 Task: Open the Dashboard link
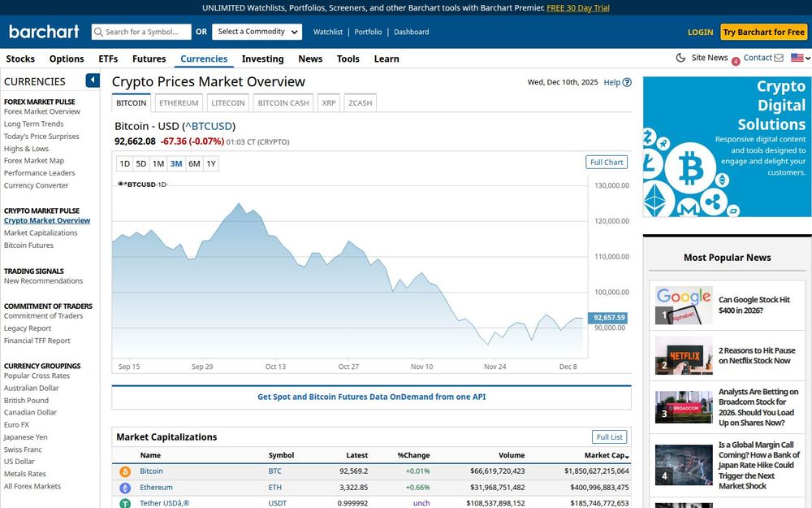[411, 32]
